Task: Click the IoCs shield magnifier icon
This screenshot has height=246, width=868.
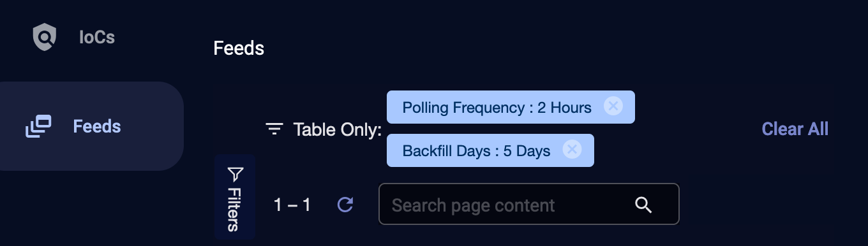Action: tap(45, 37)
